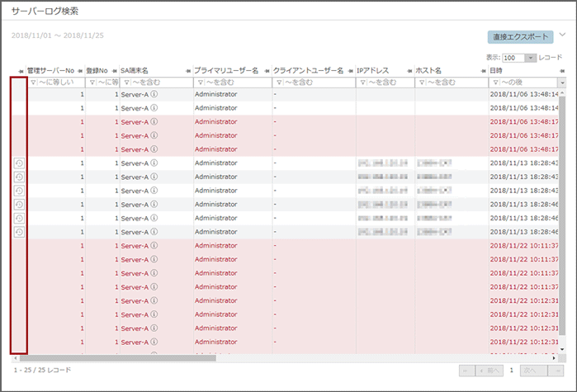Click the funnel icon in the SA端末名 filter
The width and height of the screenshot is (577, 392).
coord(126,83)
